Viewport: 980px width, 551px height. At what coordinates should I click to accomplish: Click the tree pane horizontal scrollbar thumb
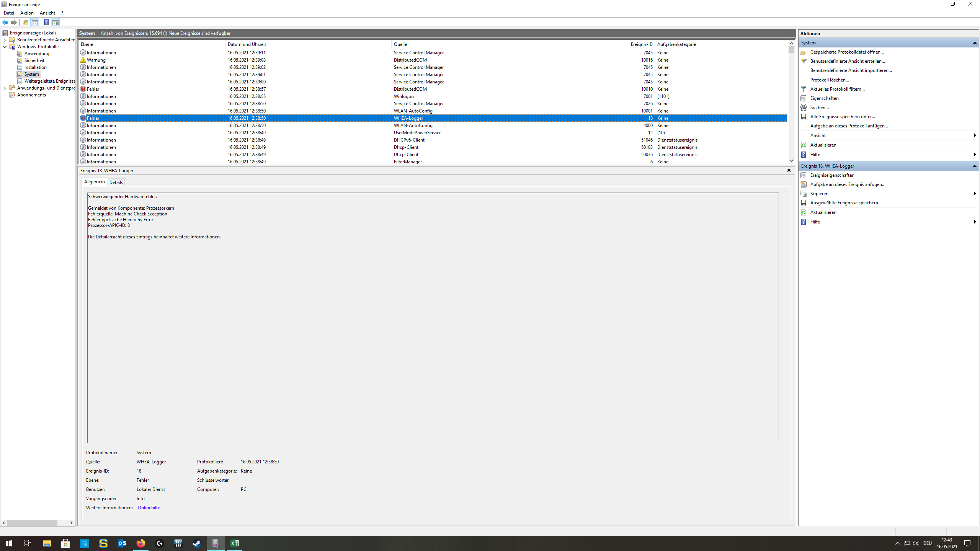click(x=32, y=523)
